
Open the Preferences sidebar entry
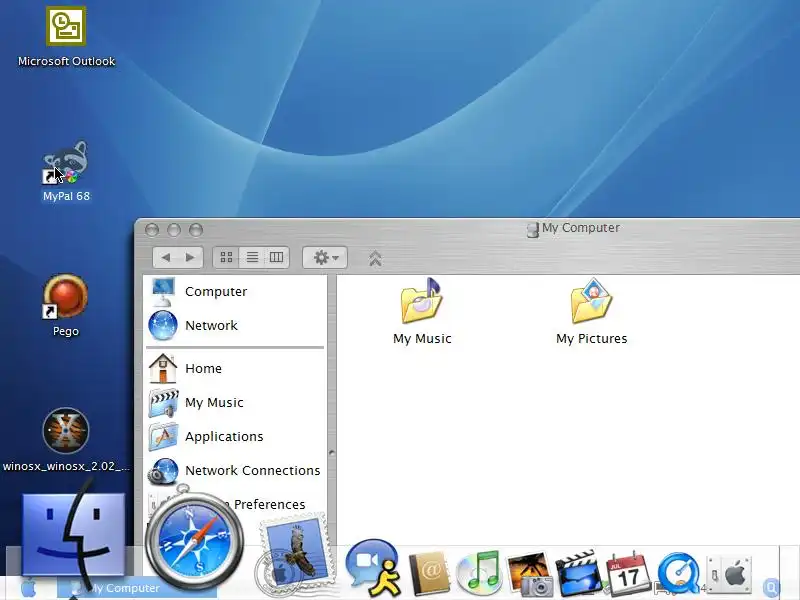click(269, 504)
